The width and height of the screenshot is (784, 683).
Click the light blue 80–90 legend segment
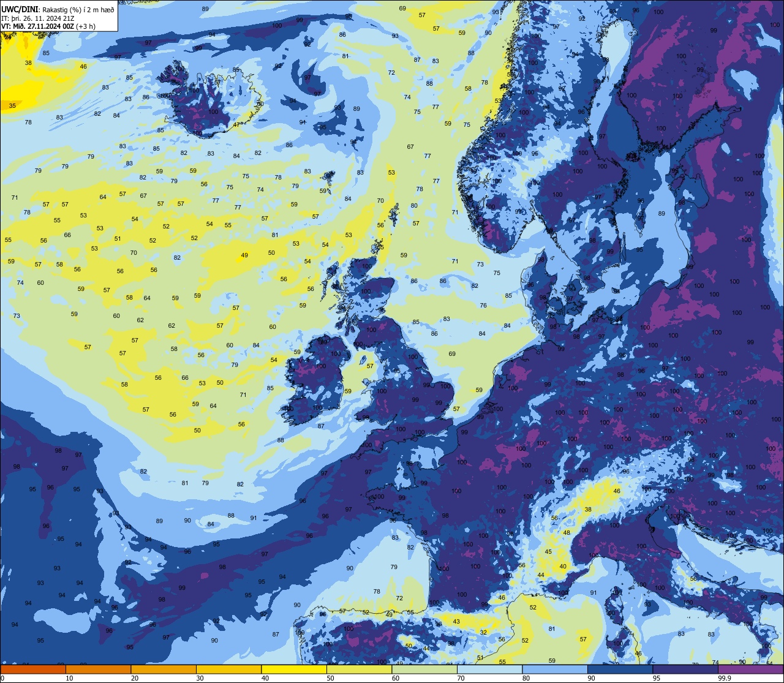[555, 669]
